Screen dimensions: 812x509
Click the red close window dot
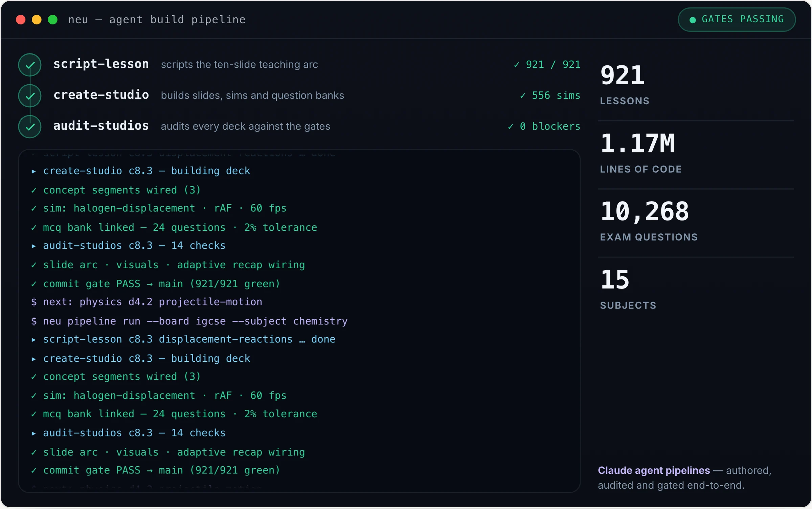21,20
